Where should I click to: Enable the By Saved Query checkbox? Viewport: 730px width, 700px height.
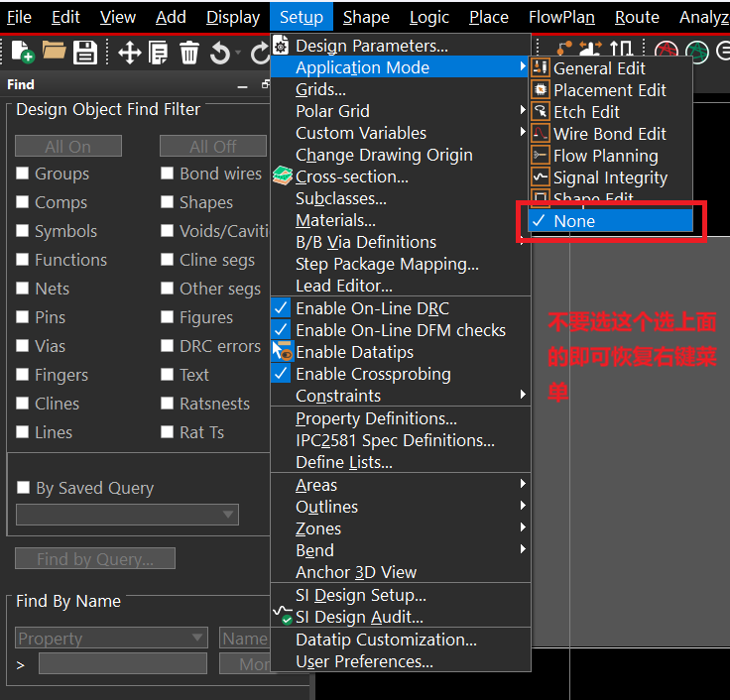click(23, 487)
